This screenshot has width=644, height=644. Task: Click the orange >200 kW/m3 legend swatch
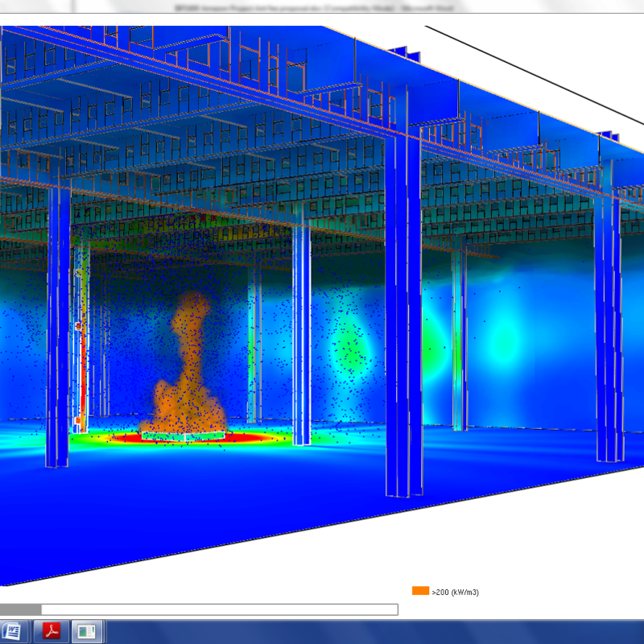420,591
